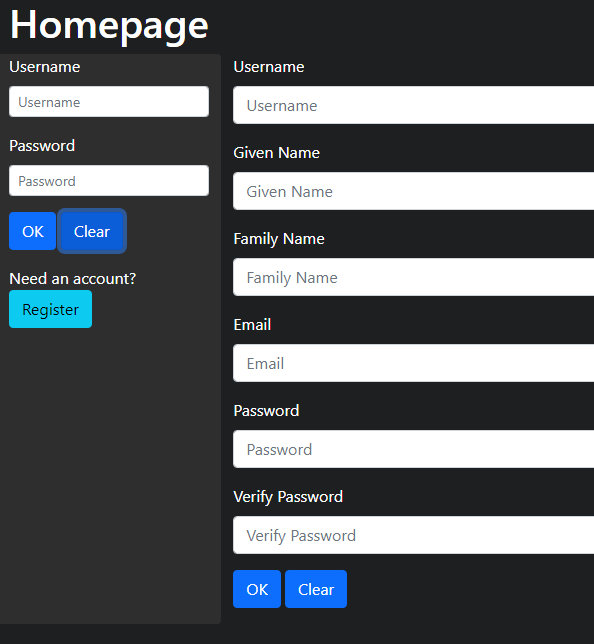Click the Verify Password label text
The height and width of the screenshot is (644, 594).
pyautogui.click(x=288, y=497)
